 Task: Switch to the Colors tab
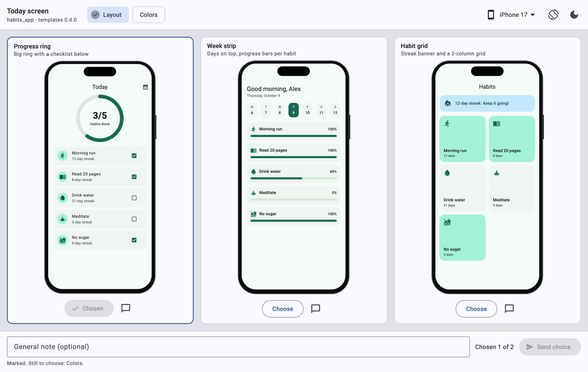tap(149, 15)
